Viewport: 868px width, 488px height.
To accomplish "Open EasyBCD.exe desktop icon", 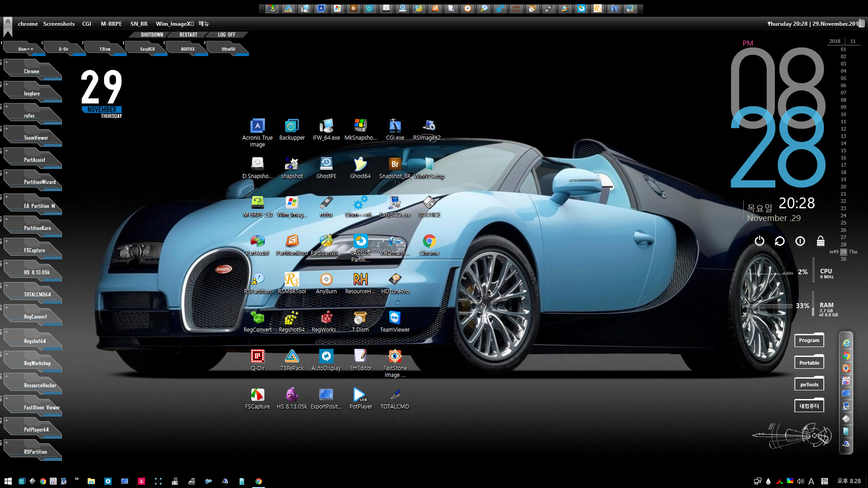I will tap(395, 206).
